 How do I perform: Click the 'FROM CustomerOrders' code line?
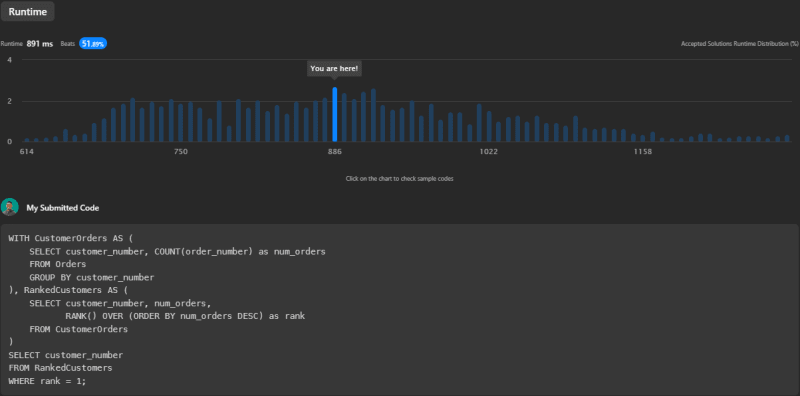(x=79, y=329)
